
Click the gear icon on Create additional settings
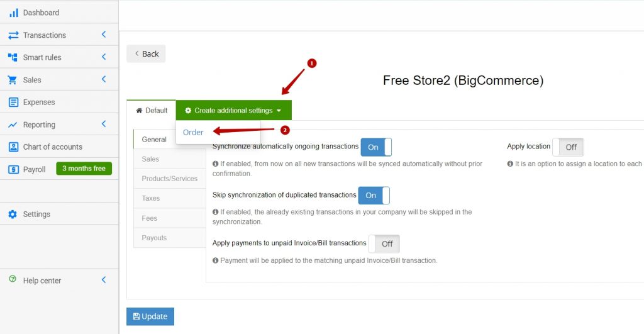coord(188,111)
